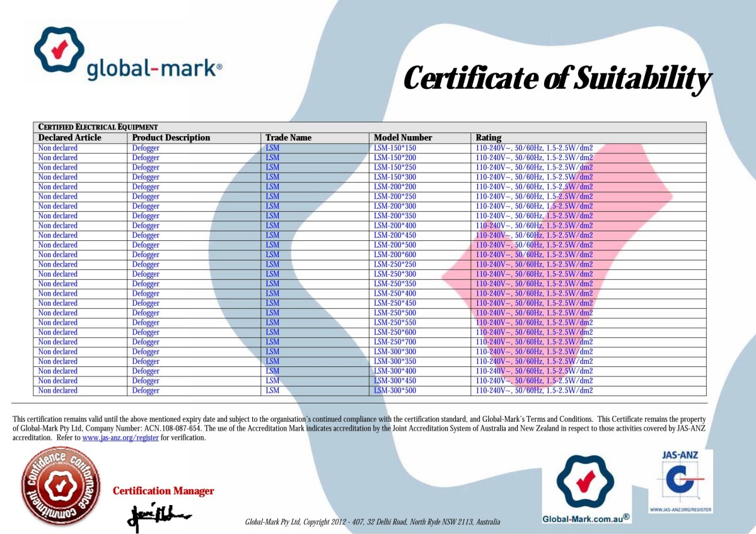Click the Certificate of Suitability title
This screenshot has height=534, width=756.
pyautogui.click(x=557, y=78)
